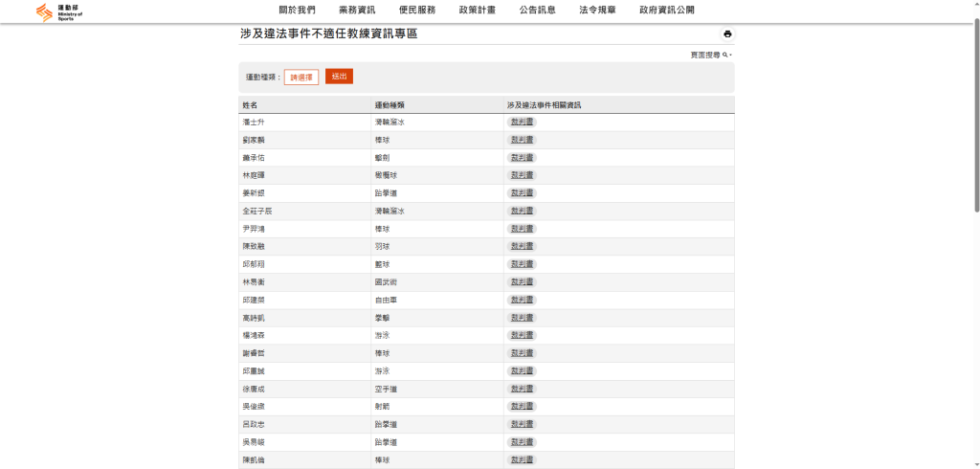
Task: Open the 業務資訊 menu
Action: point(358,10)
